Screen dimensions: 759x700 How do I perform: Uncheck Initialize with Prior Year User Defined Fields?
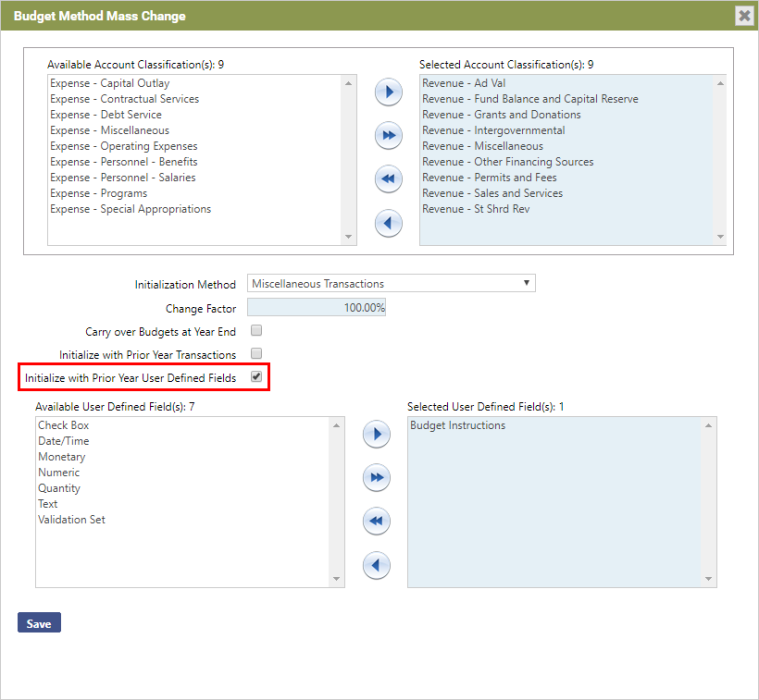pyautogui.click(x=256, y=377)
